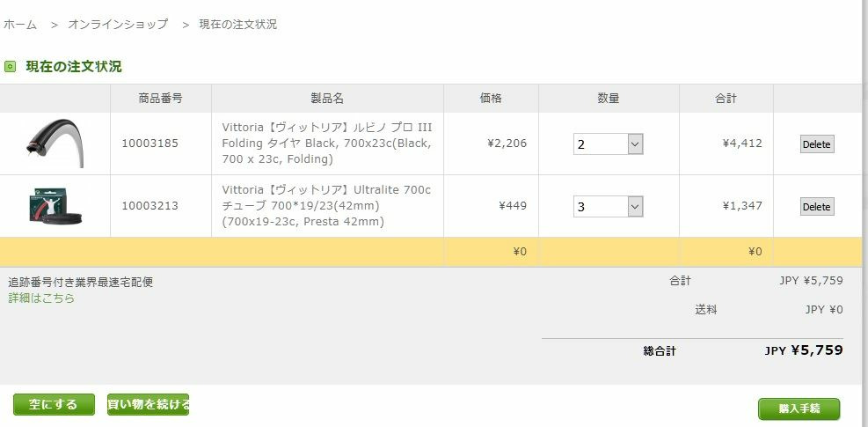This screenshot has width=868, height=427.
Task: Empty the cart with 空にする button
Action: pos(54,404)
